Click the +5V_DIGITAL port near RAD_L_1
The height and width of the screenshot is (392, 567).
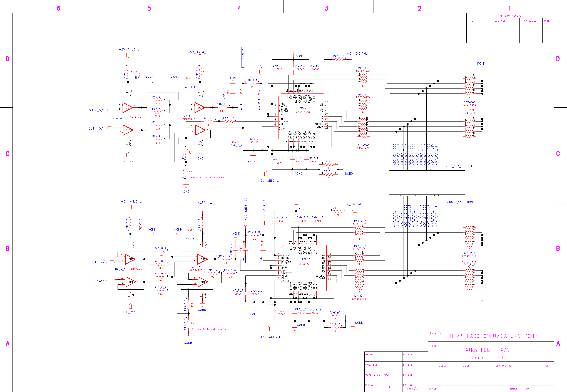tap(354, 59)
